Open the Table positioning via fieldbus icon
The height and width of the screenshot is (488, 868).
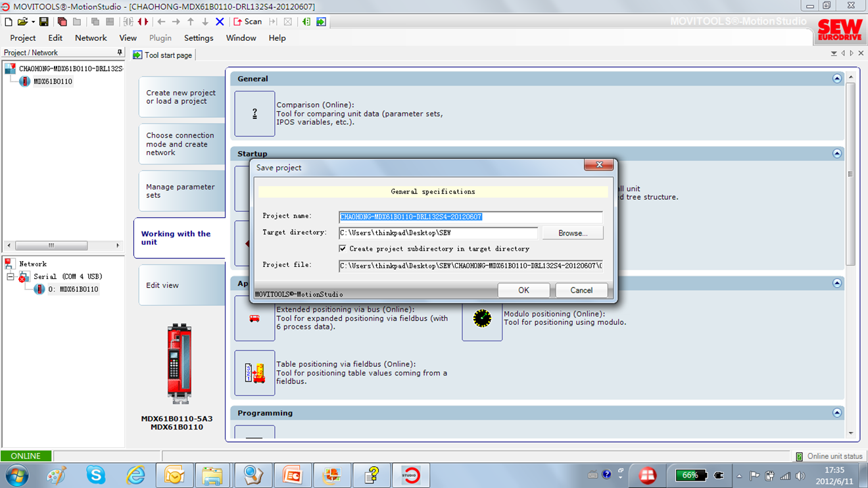click(254, 373)
